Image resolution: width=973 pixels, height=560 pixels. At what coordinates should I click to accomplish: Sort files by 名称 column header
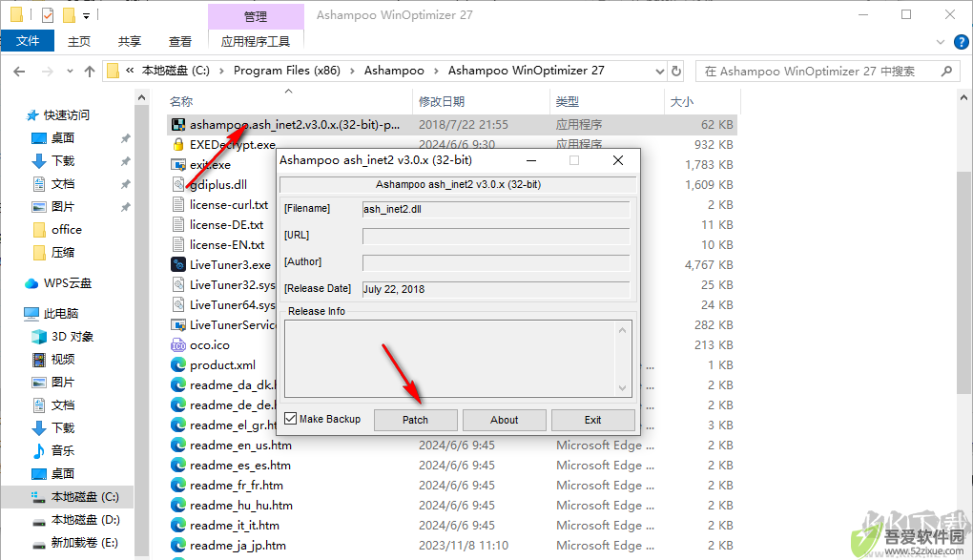point(181,101)
